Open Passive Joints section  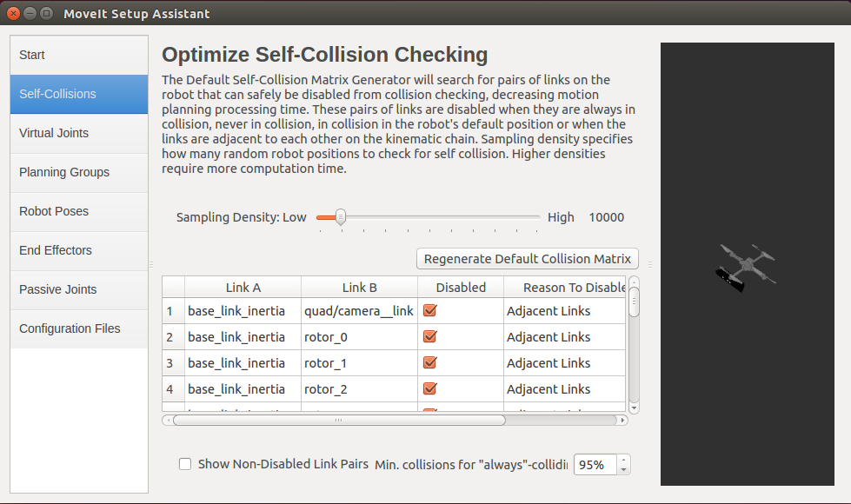[78, 289]
